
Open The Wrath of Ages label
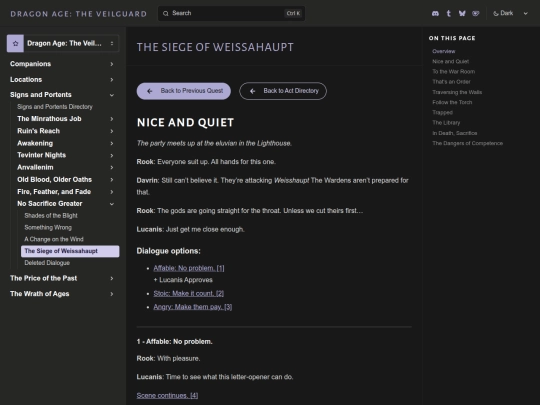[40, 294]
